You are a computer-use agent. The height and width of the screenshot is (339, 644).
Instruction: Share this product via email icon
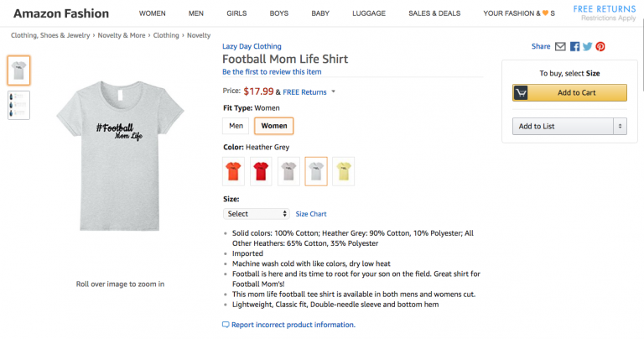(560, 47)
